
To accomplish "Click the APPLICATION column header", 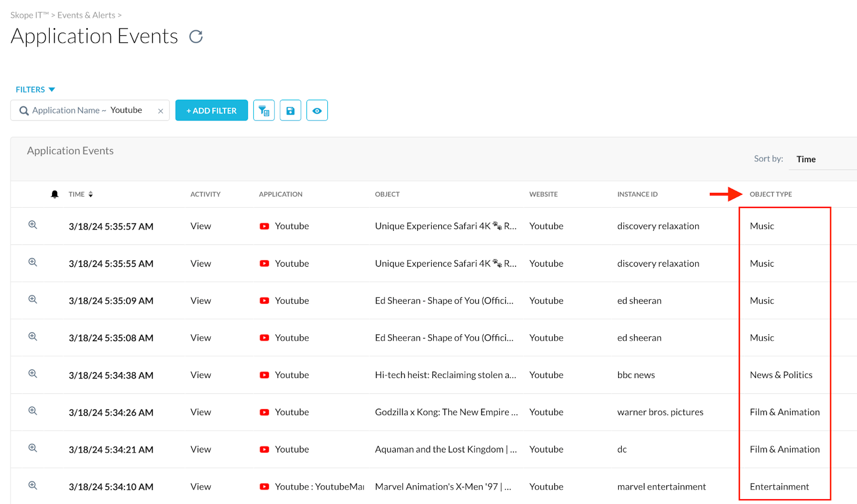I will pos(281,194).
